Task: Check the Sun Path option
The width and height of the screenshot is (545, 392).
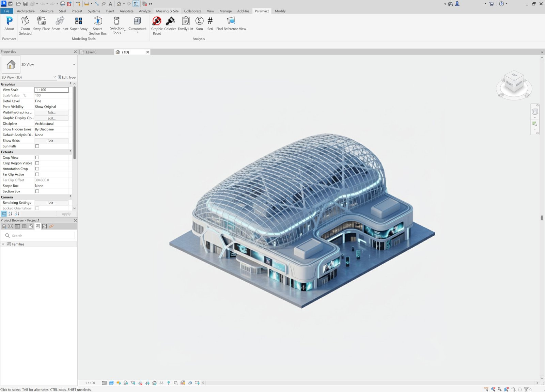Action: point(37,146)
